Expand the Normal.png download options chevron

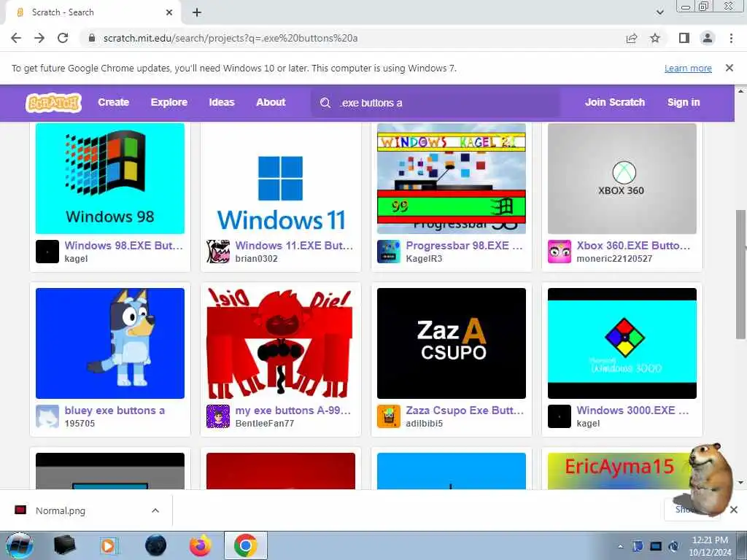155,510
